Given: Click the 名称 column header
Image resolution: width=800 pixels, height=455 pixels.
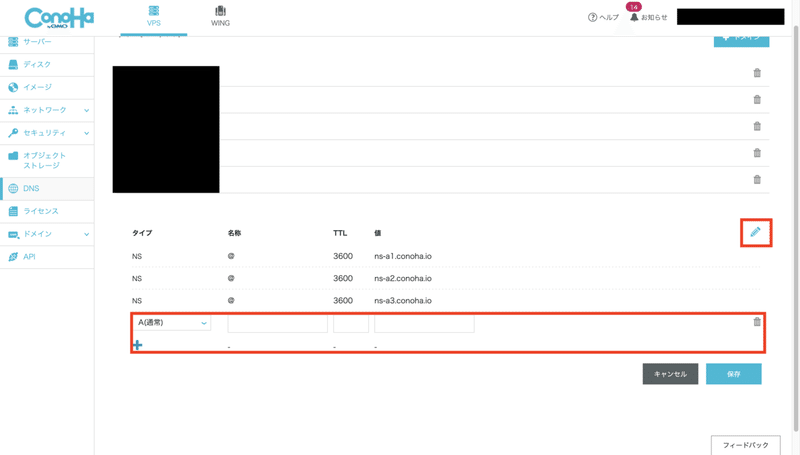Looking at the screenshot, I should coord(234,233).
